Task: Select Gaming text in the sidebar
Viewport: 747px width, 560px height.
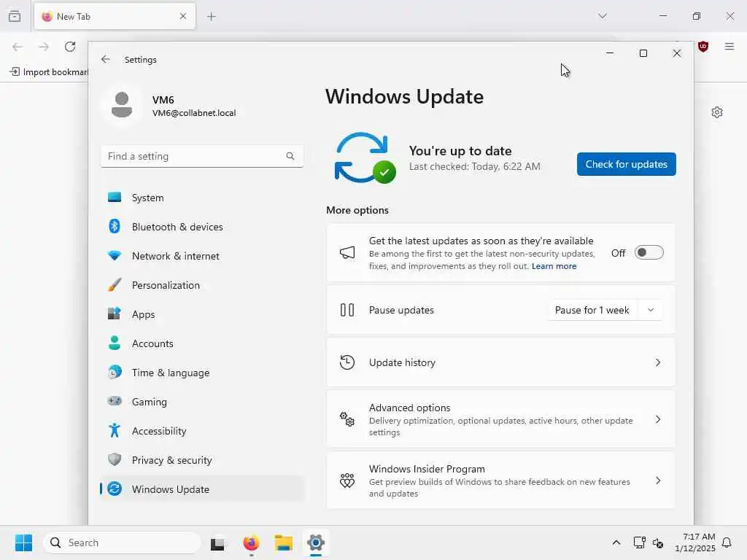Action: tap(149, 402)
